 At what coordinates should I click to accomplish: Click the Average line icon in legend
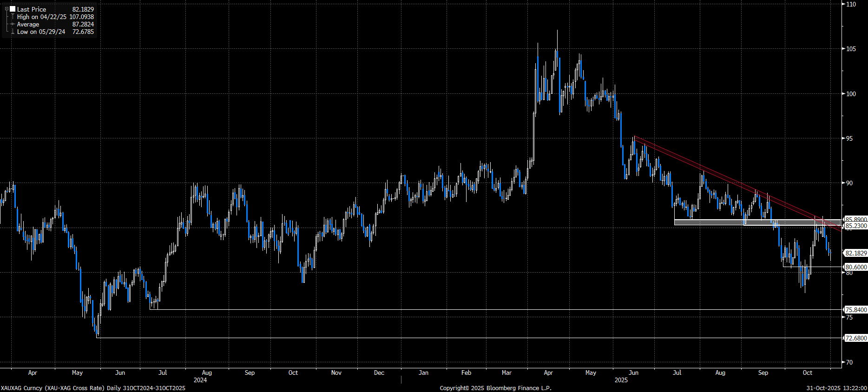coord(13,24)
